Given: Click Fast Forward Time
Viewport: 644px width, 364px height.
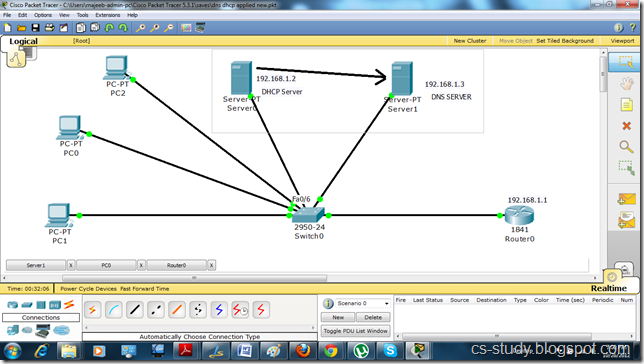Looking at the screenshot, I should coord(145,289).
